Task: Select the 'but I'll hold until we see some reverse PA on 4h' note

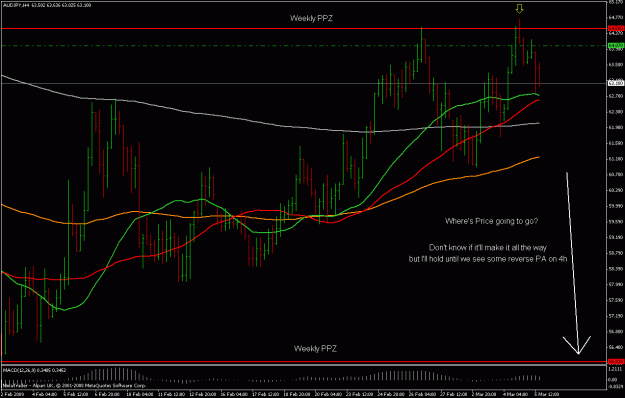Action: tap(487, 259)
